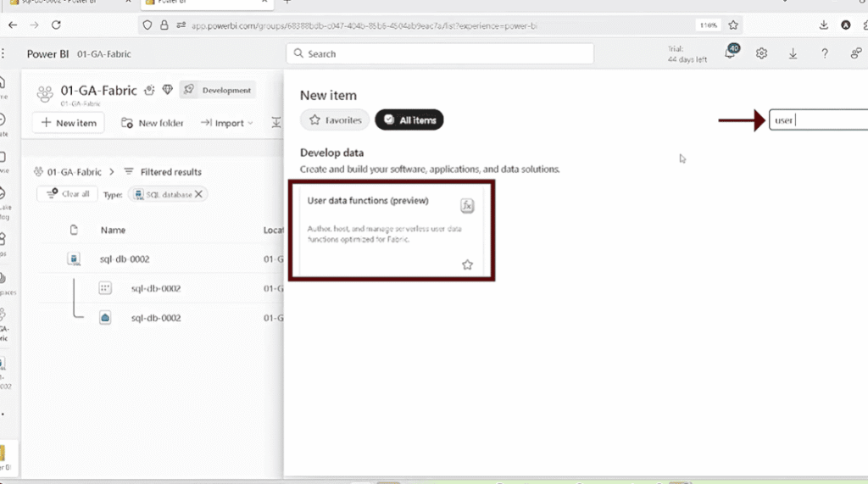Bookmark this page with the star
Image resolution: width=868 pixels, height=484 pixels.
(x=733, y=25)
